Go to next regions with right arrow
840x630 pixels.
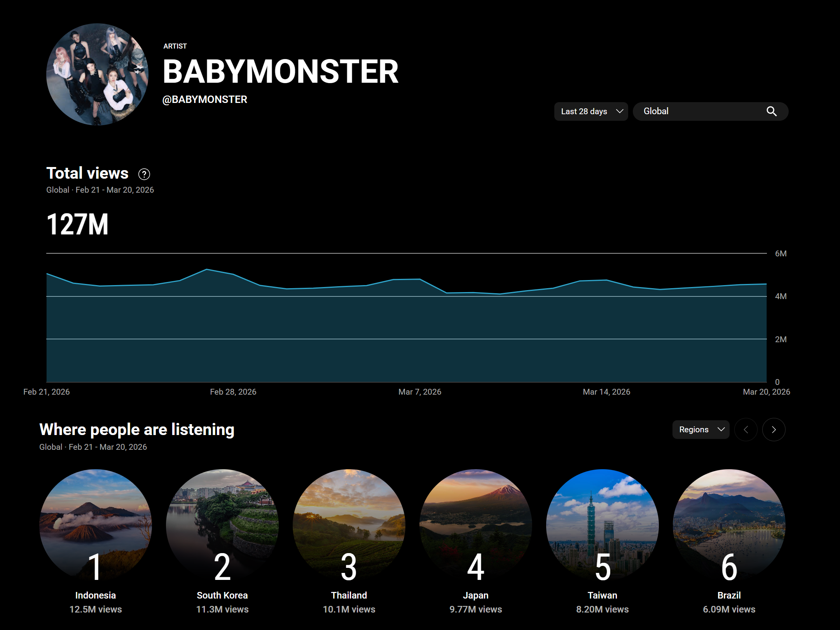click(774, 430)
